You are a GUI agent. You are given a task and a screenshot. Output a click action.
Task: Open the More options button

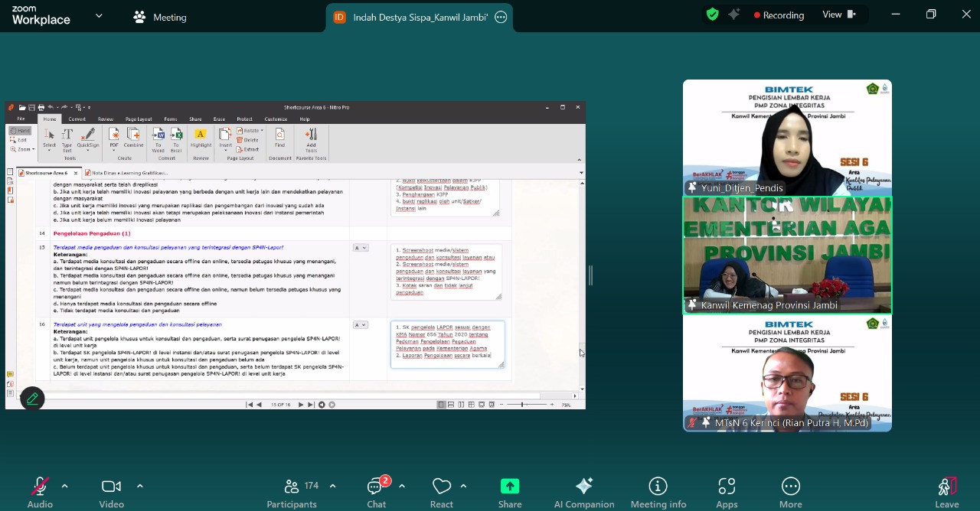791,492
